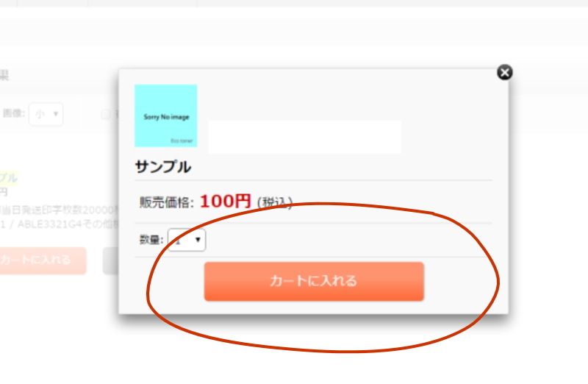This screenshot has height=384, width=588.
Task: Click the faded 当日発送 product description line
Action: 60,210
